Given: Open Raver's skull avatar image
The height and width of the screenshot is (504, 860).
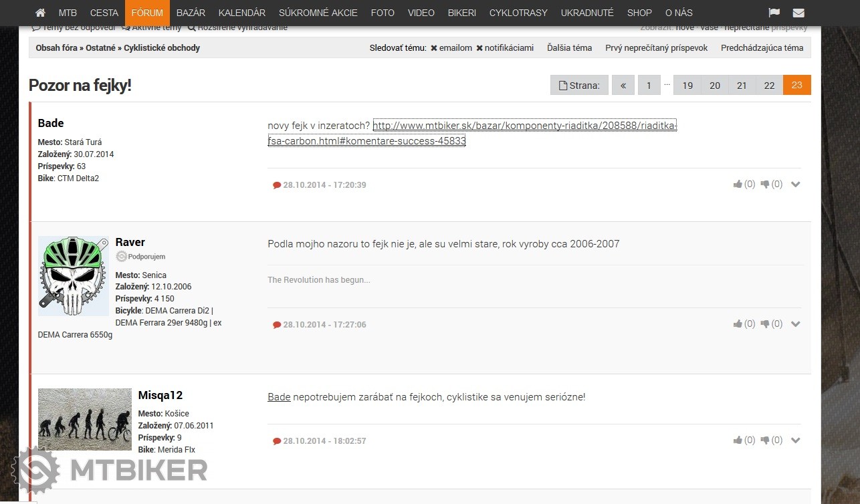Looking at the screenshot, I should pos(74,276).
